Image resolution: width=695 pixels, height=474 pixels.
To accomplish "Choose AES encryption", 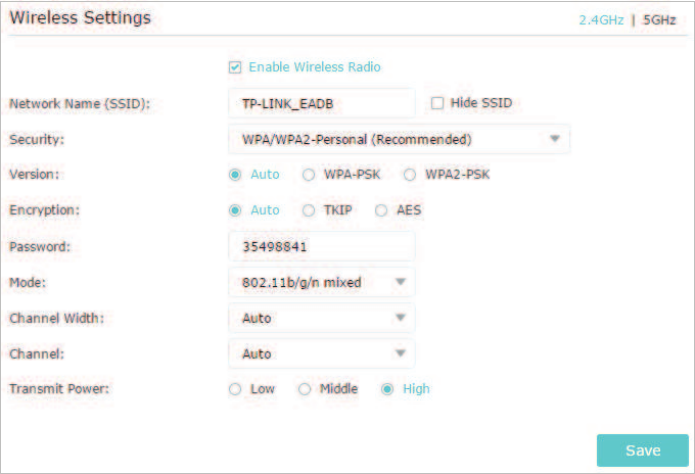I will (381, 210).
